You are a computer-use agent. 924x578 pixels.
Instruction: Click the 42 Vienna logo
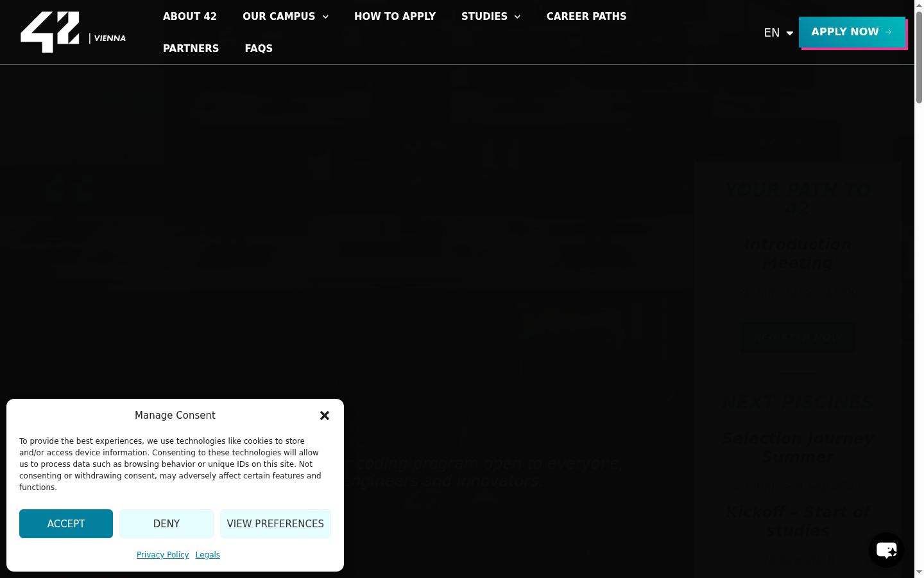coord(73,32)
